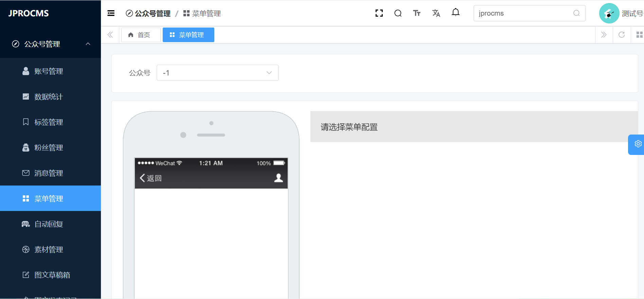
Task: Open notifications bell icon
Action: (x=455, y=13)
